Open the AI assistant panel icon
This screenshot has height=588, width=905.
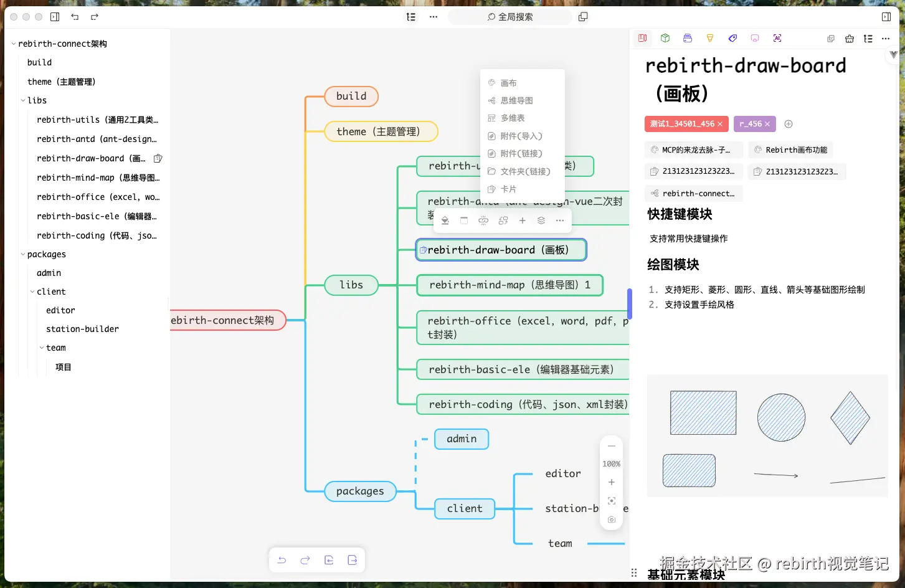pos(777,38)
